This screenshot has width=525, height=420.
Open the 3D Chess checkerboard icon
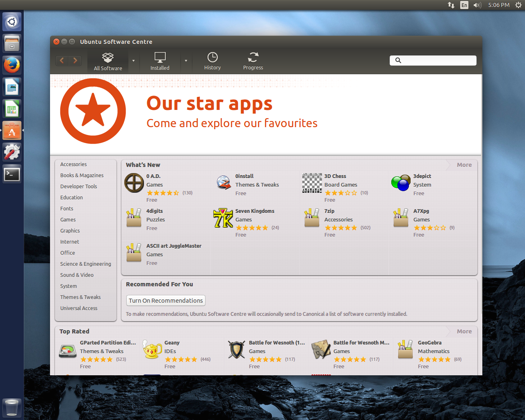tap(312, 183)
